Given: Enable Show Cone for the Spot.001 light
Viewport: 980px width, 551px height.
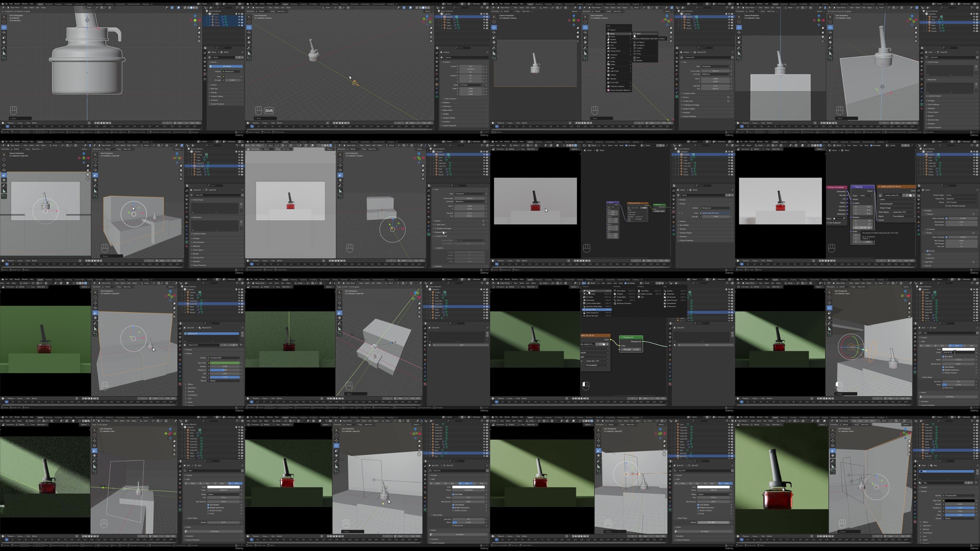Looking at the screenshot, I should coord(454,526).
